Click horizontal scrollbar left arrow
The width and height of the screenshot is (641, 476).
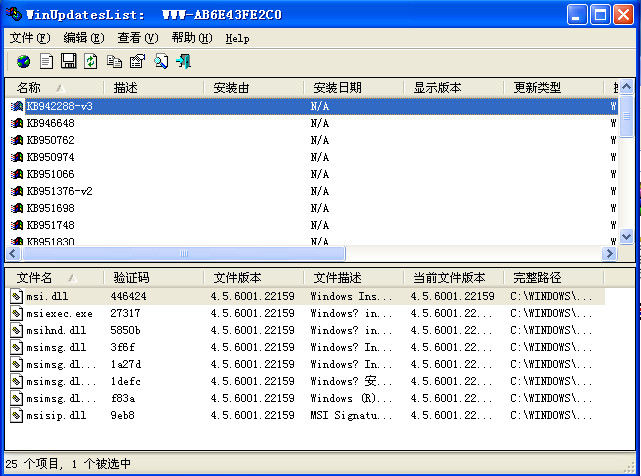click(x=13, y=254)
